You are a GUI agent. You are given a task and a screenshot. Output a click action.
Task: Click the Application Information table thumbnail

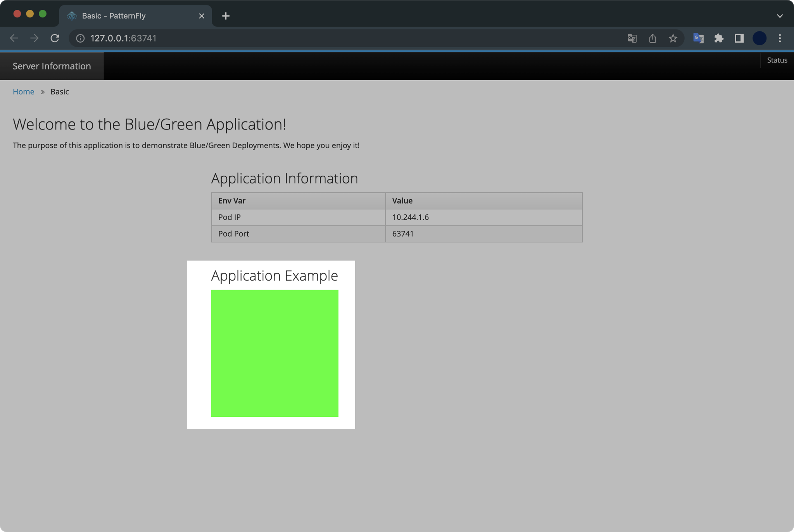396,217
